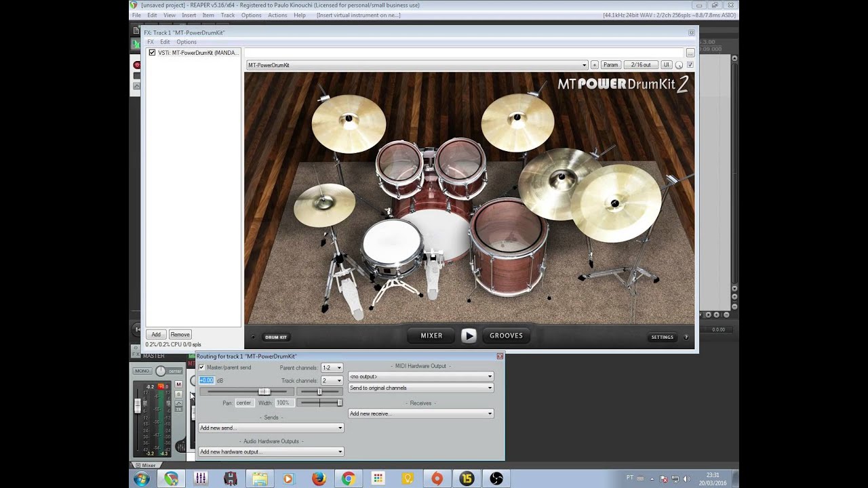Click the track volume slider in routing window
Viewport: 868px width, 488px height.
(247, 391)
